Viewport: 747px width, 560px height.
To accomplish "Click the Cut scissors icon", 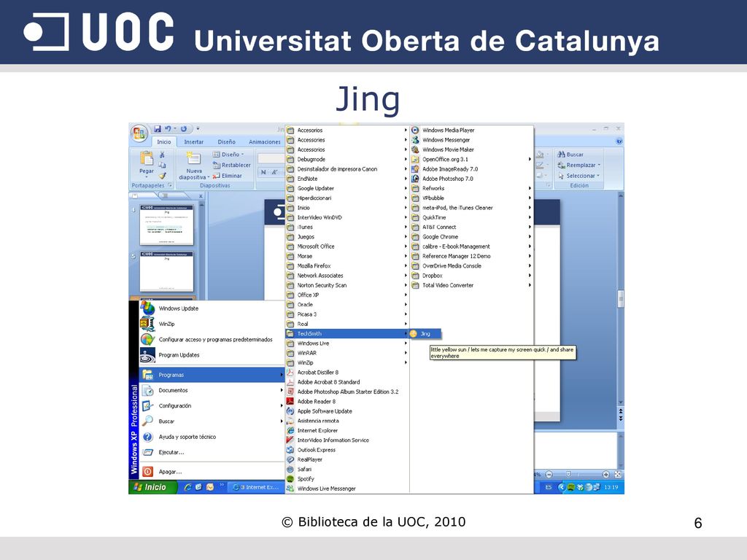I will click(x=162, y=155).
